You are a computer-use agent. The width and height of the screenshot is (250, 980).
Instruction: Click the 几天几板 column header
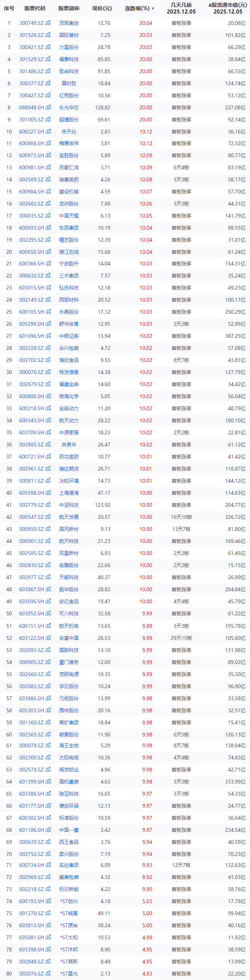click(x=181, y=8)
